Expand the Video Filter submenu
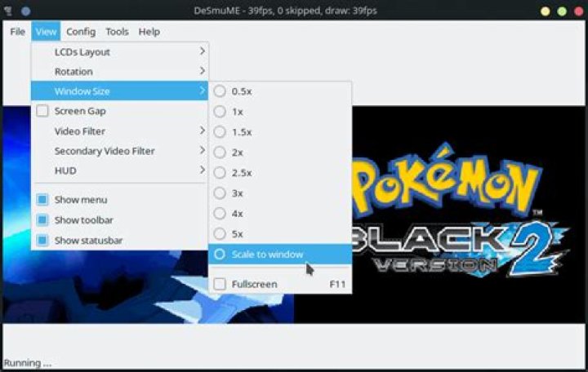 pos(119,131)
